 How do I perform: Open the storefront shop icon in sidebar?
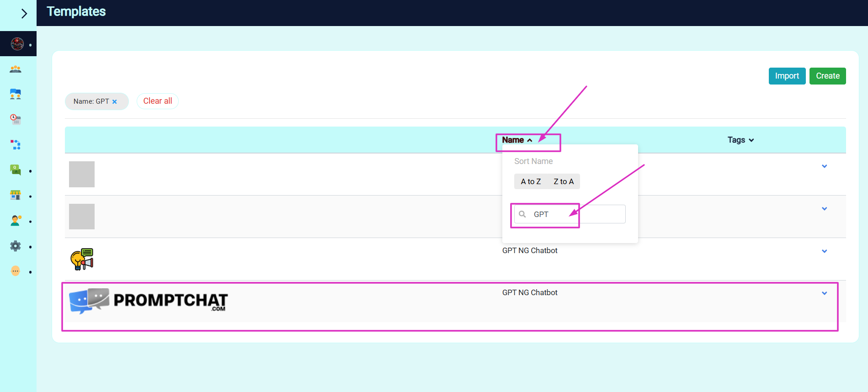pos(16,196)
